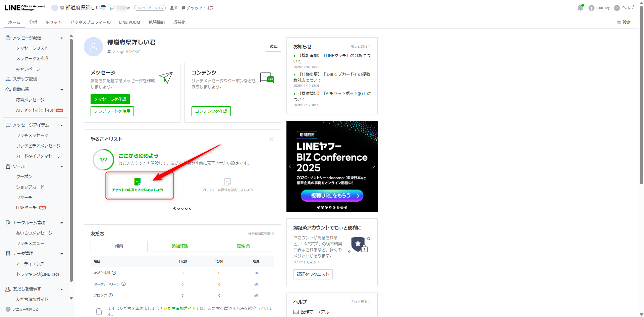Click the メッセージを作成 green button
Image resolution: width=644 pixels, height=317 pixels.
coord(110,99)
